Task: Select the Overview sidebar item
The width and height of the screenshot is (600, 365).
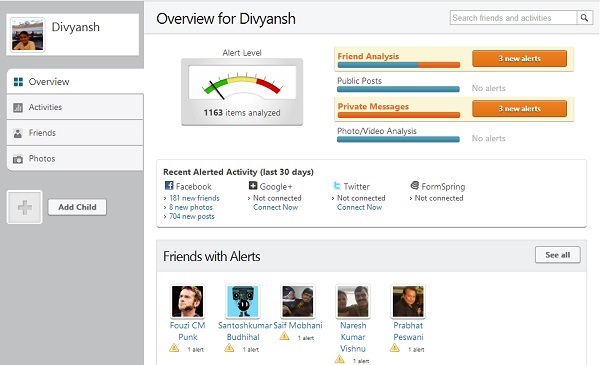Action: [75, 81]
